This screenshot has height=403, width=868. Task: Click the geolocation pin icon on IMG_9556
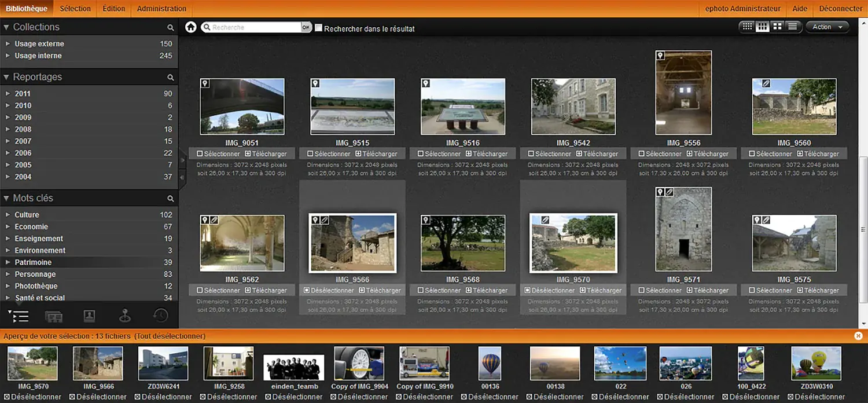(660, 56)
